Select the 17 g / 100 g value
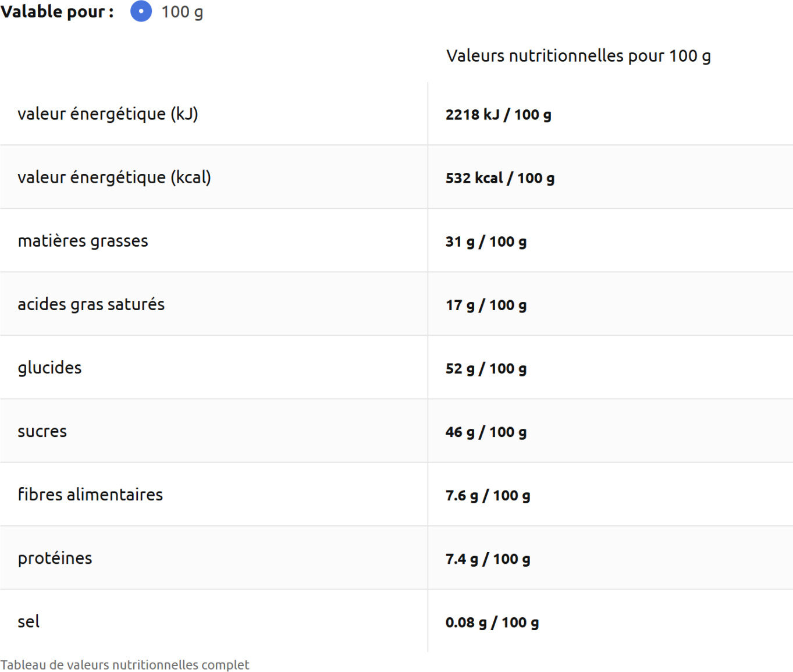The width and height of the screenshot is (793, 672). pos(486,305)
